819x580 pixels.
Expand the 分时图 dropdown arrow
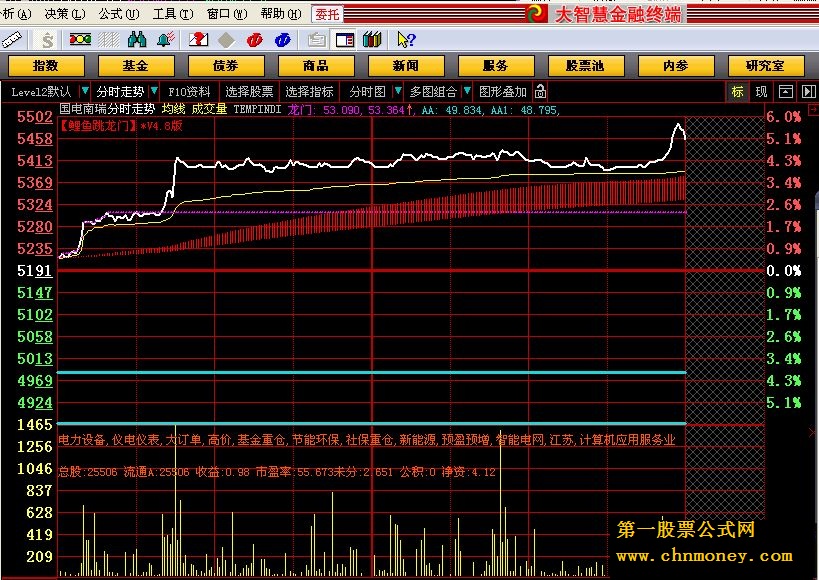[x=398, y=91]
